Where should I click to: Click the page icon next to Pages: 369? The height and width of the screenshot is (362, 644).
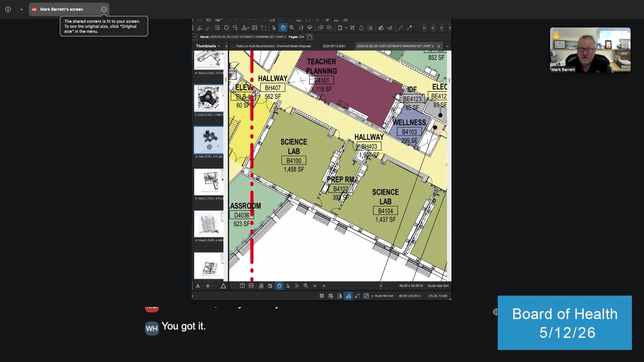[x=310, y=37]
